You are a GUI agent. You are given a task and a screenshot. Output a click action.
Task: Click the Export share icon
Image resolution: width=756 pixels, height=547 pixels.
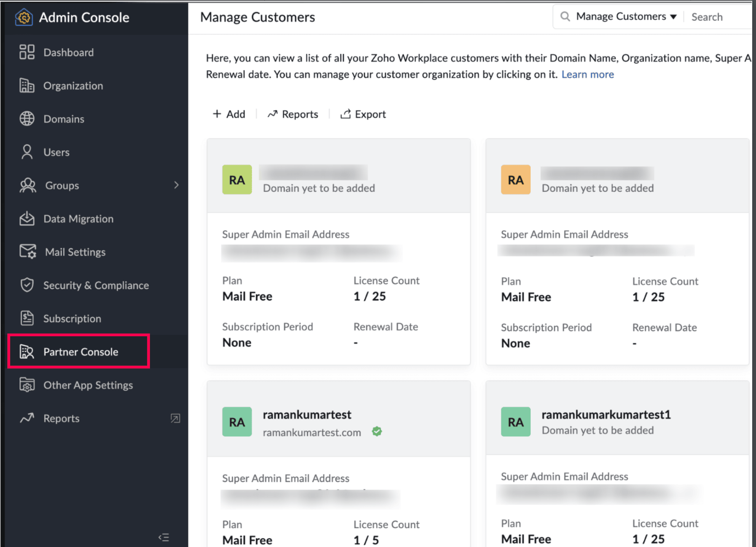[x=345, y=114]
